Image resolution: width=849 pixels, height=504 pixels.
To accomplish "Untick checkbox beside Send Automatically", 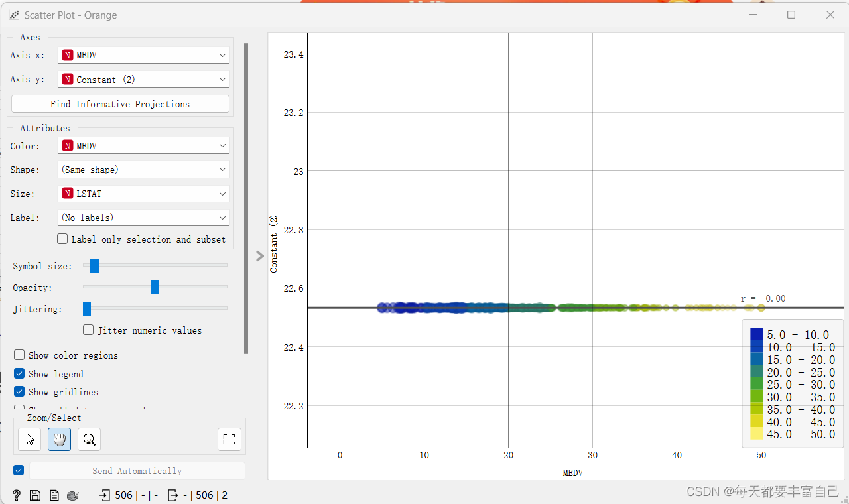I will 19,470.
